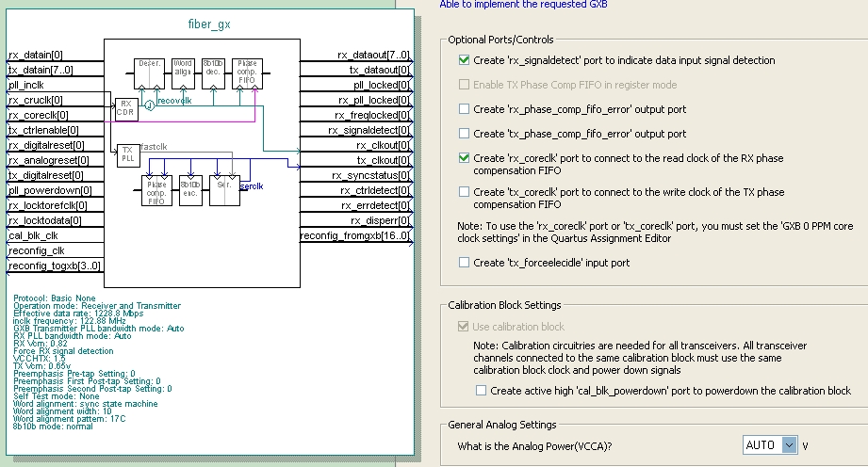Tick the 'tx_forceelecidle' input port checkbox
This screenshot has width=868, height=467.
point(464,263)
